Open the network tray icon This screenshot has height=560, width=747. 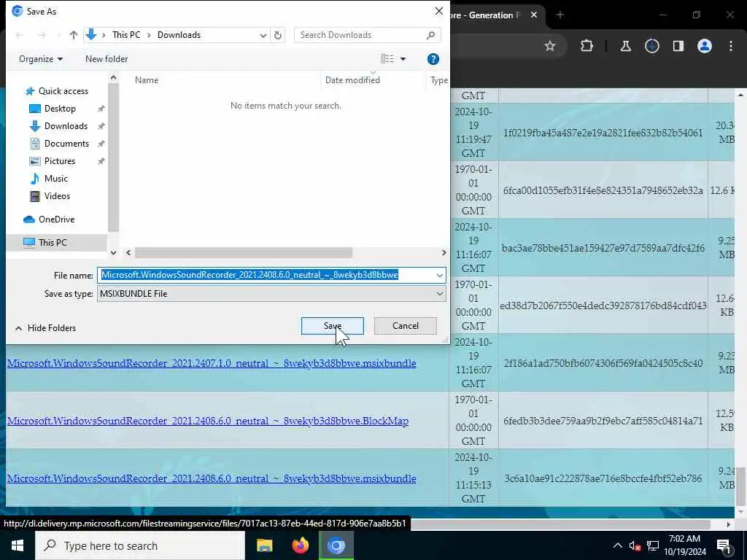[653, 546]
